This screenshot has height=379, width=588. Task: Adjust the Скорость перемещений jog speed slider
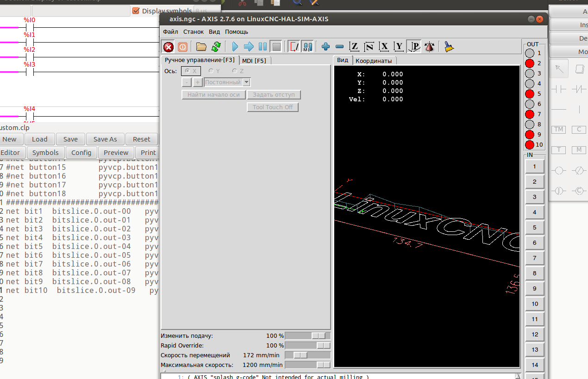tap(308, 355)
